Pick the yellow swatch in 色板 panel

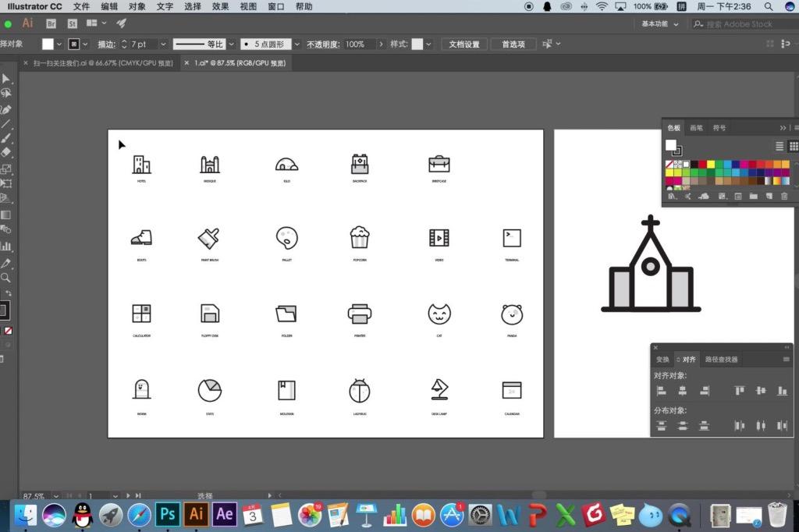[710, 164]
